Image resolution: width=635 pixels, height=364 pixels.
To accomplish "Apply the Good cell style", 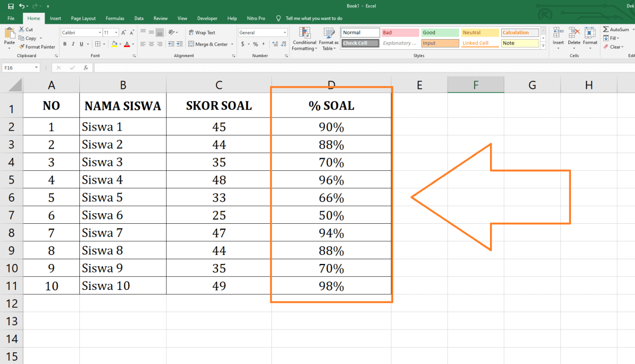I will (x=439, y=33).
